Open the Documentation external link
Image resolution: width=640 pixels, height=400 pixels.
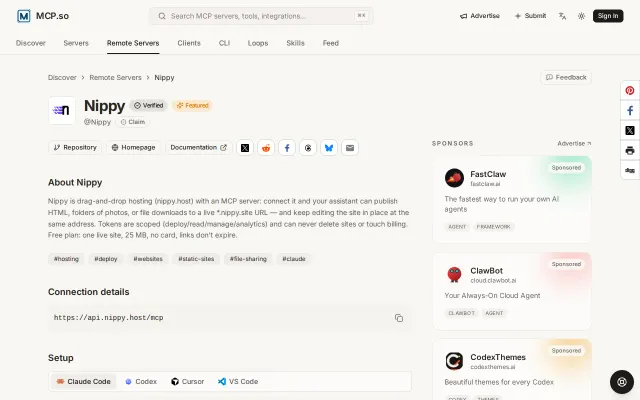198,148
